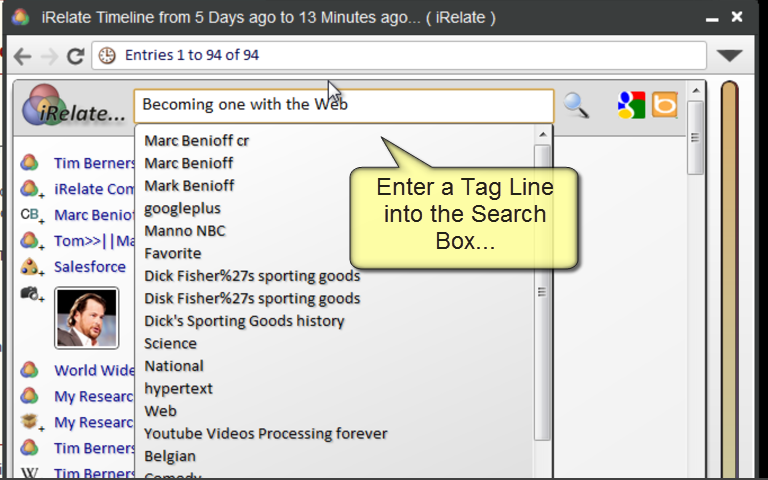
Task: Pick the hypertext suggestion
Action: [x=178, y=388]
